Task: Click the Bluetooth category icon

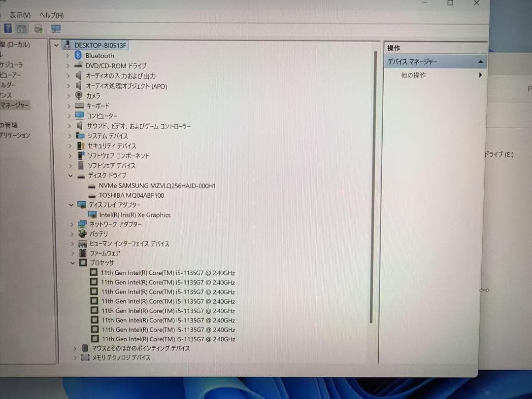Action: [79, 56]
